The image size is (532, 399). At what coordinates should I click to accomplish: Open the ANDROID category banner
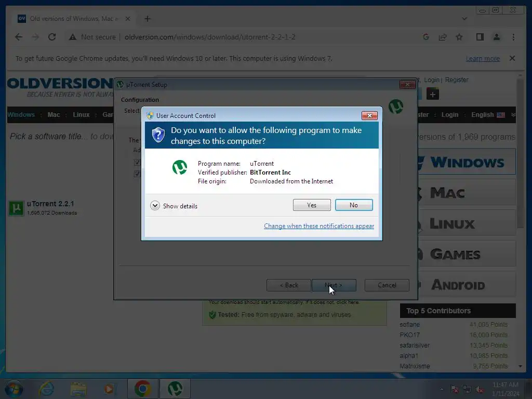point(467,284)
